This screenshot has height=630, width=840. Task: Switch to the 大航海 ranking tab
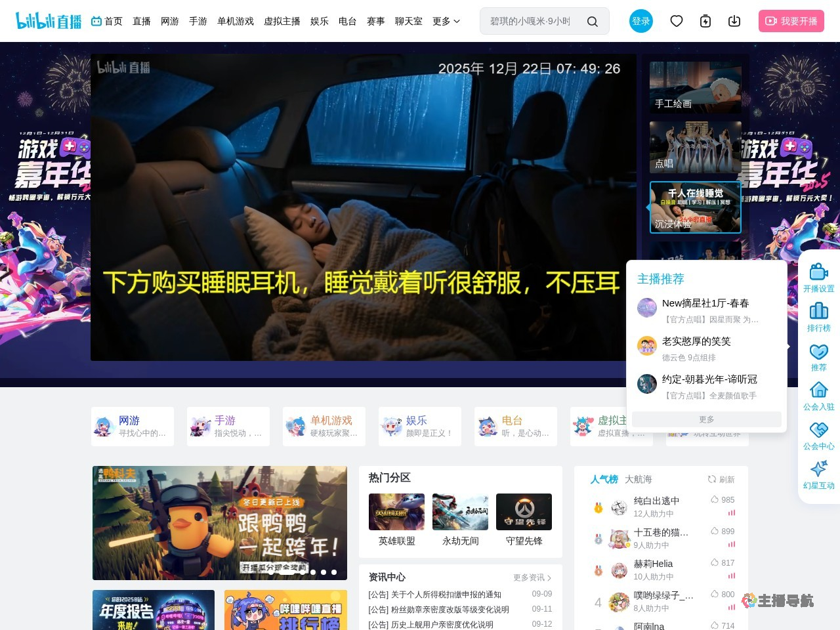(638, 480)
